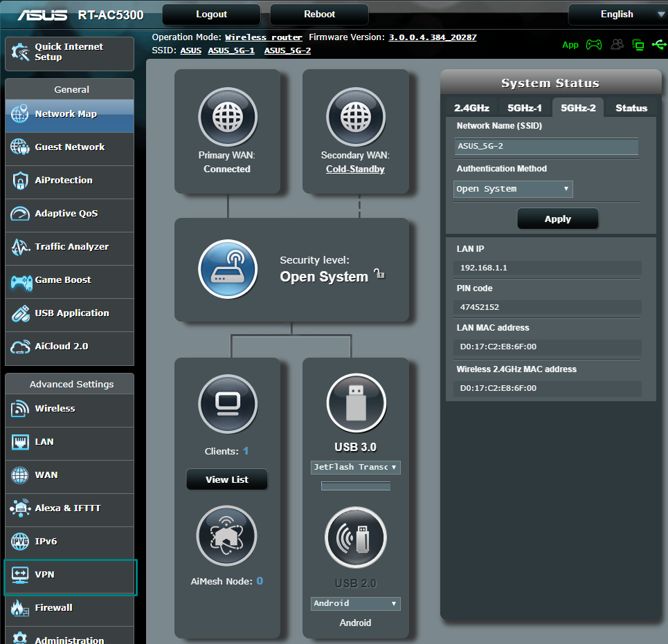Viewport: 668px width, 644px height.
Task: Click the App link in header
Action: 570,45
